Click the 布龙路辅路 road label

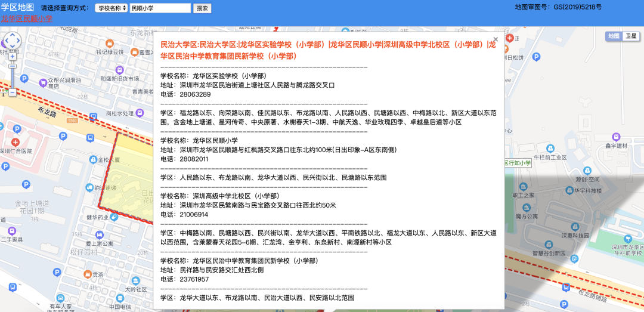[592, 295]
